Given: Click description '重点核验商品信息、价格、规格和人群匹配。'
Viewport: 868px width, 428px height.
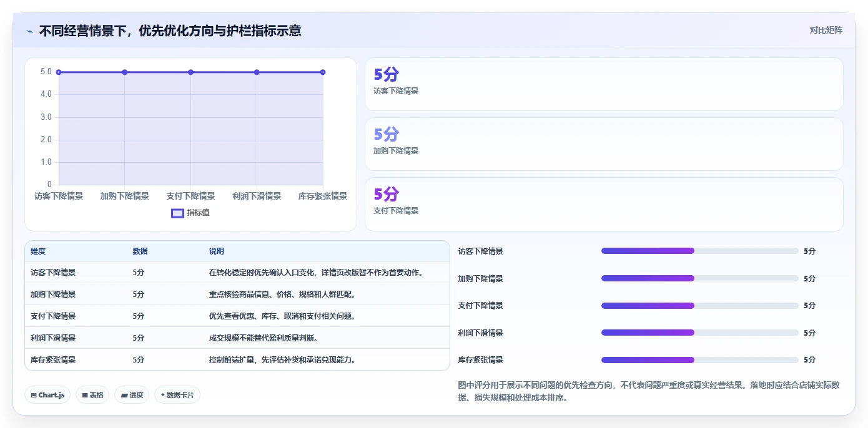Looking at the screenshot, I should 282,294.
